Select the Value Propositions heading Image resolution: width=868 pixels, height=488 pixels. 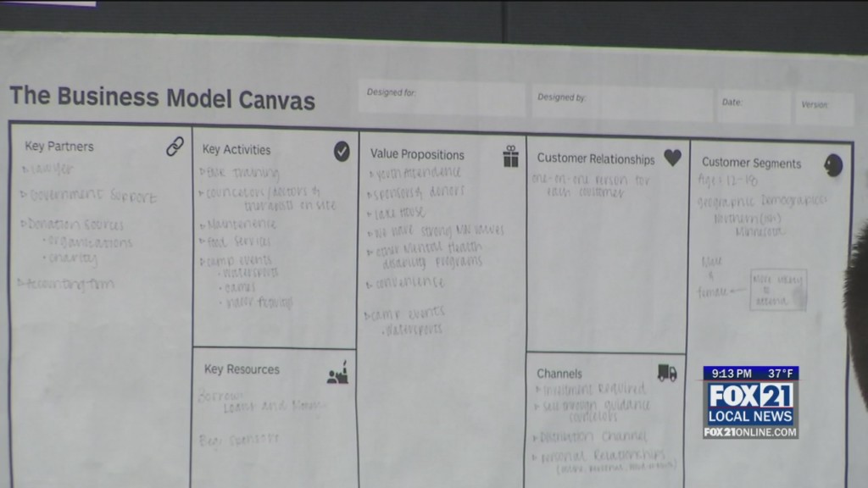417,154
